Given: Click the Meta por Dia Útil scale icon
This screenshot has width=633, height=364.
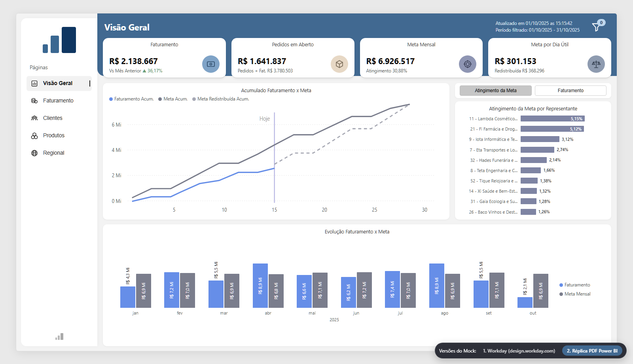Looking at the screenshot, I should 596,64.
